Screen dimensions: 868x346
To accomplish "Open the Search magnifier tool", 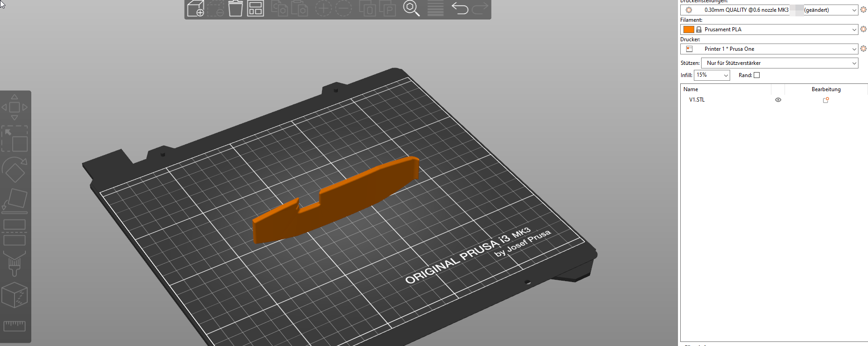I will (x=411, y=8).
